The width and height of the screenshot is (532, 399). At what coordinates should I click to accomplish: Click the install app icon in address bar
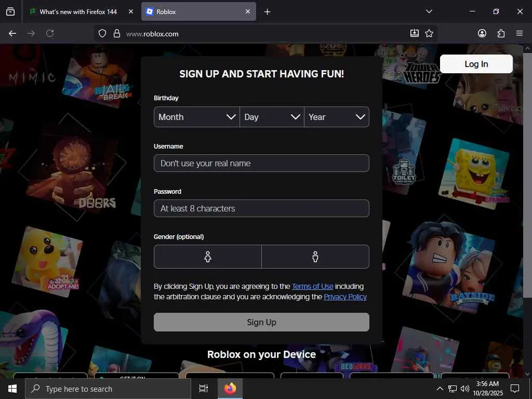coord(414,33)
